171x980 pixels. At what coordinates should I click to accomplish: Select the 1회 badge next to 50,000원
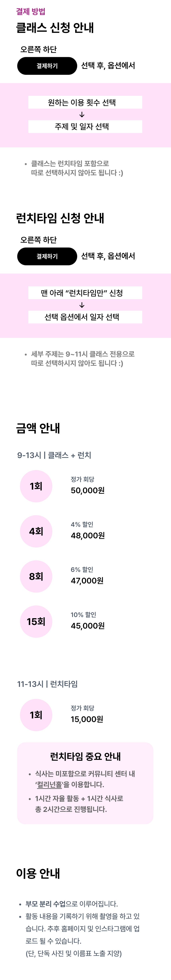tap(36, 486)
